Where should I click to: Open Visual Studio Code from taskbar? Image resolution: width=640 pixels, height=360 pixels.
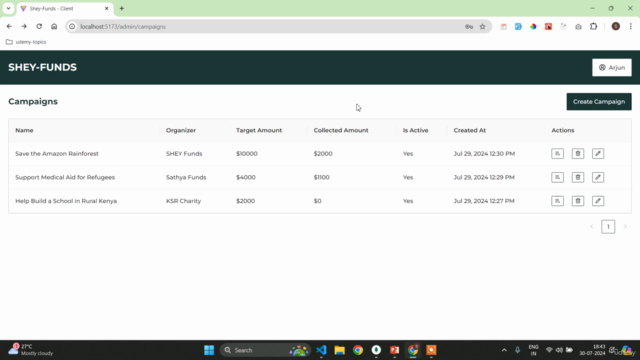(321, 350)
